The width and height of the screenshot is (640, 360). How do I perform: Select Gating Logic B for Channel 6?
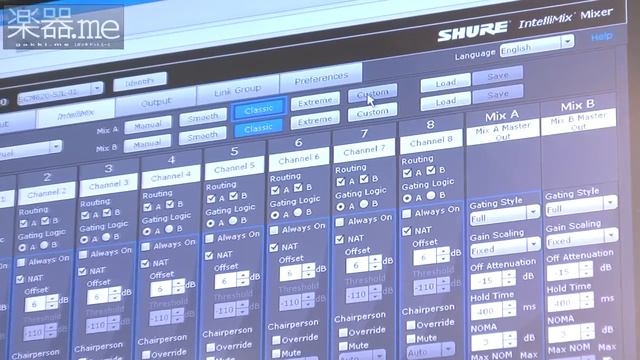pyautogui.click(x=298, y=213)
